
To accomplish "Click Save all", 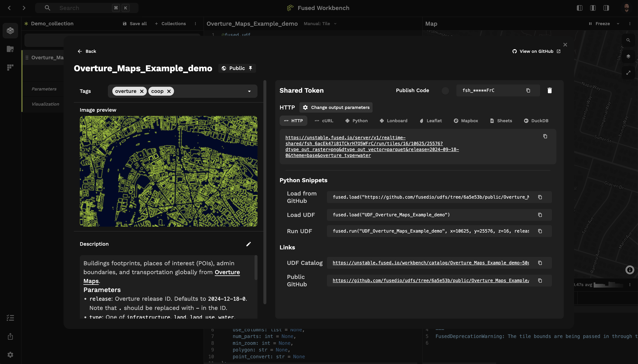I will [x=134, y=24].
